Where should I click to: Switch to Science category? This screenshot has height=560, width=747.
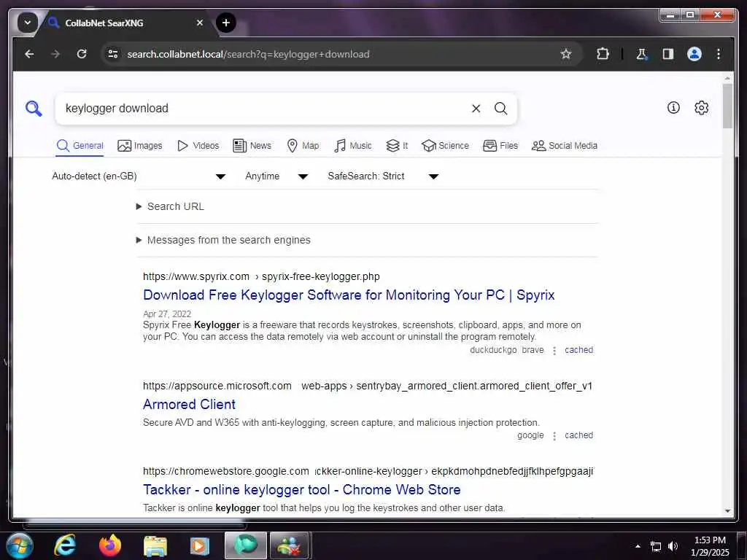pos(445,145)
